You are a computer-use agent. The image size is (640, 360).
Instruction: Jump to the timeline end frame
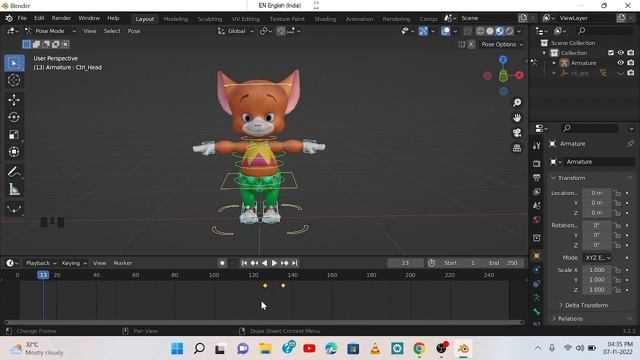point(294,263)
